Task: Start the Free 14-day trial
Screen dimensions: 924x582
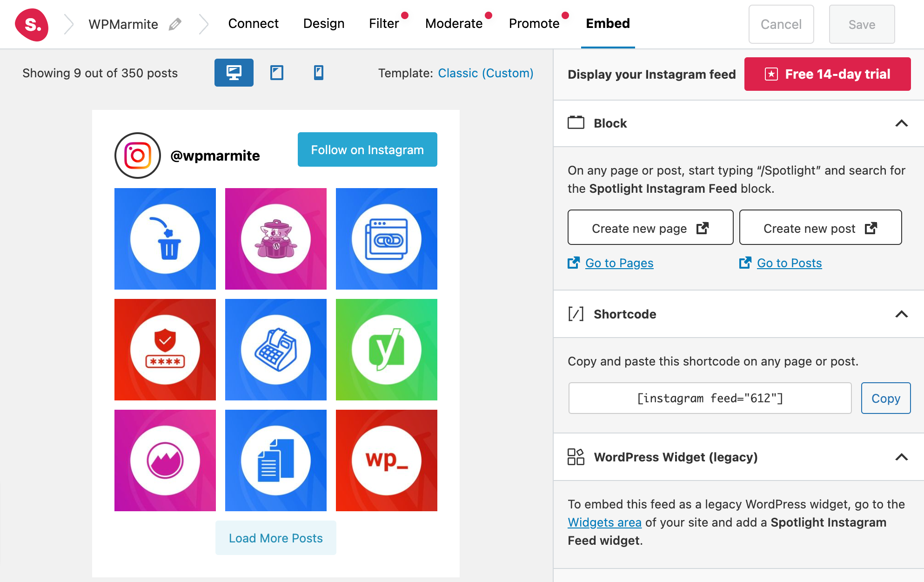Action: coord(827,74)
